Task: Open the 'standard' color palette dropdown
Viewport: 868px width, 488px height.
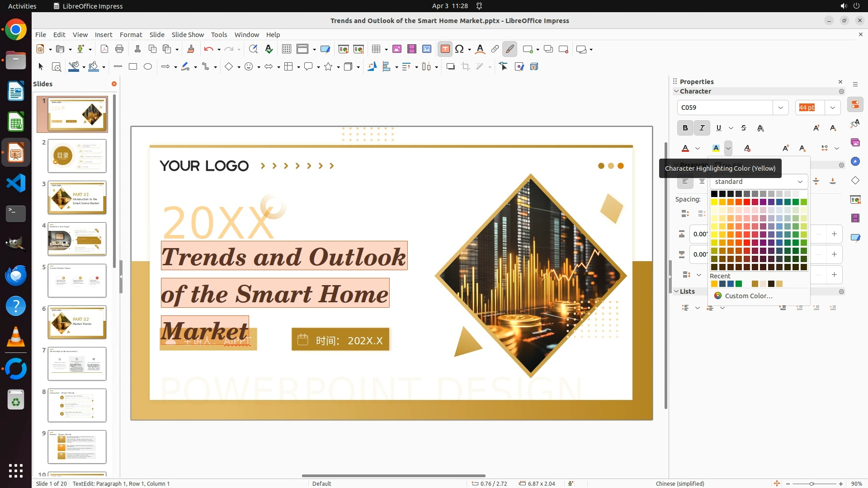Action: coord(800,182)
